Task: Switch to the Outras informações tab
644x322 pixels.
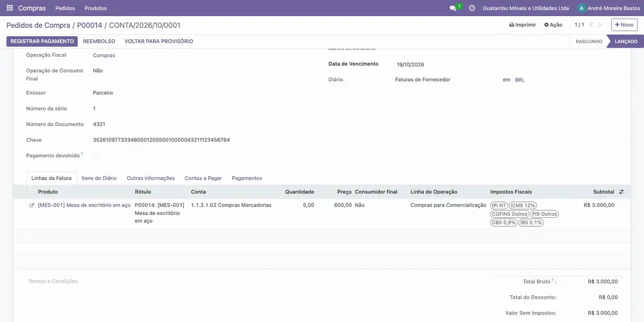Action: pos(150,178)
